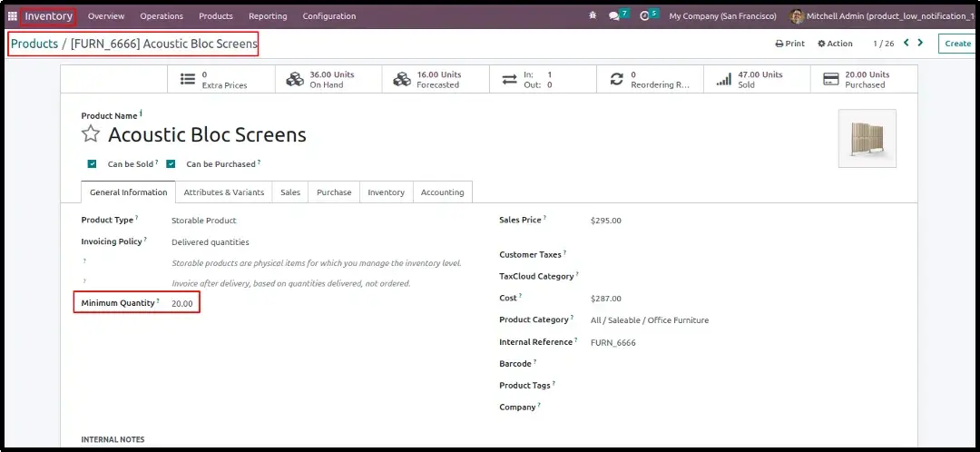The height and width of the screenshot is (452, 980).
Task: Click the Cost value $287.00
Action: click(x=605, y=299)
